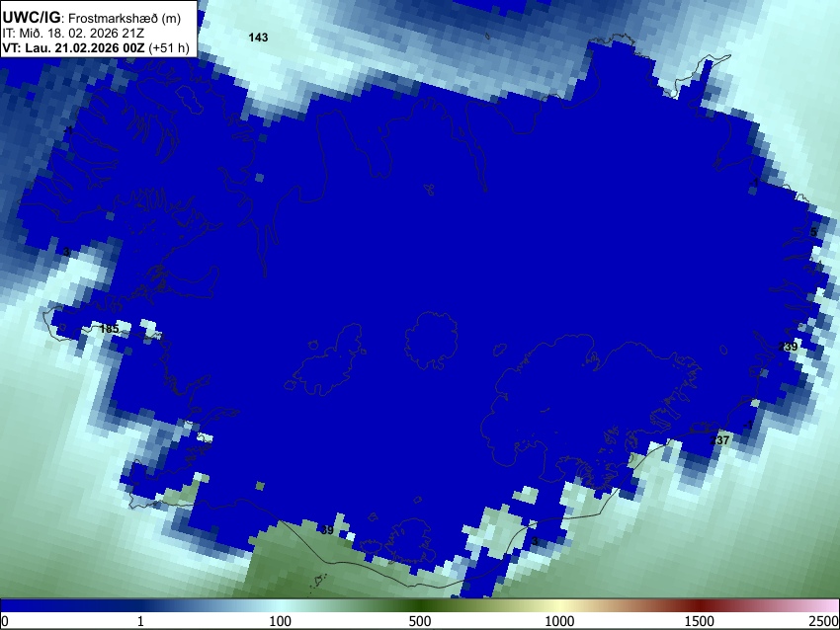
Task: Select the 500 label on the color scale
Action: click(420, 621)
